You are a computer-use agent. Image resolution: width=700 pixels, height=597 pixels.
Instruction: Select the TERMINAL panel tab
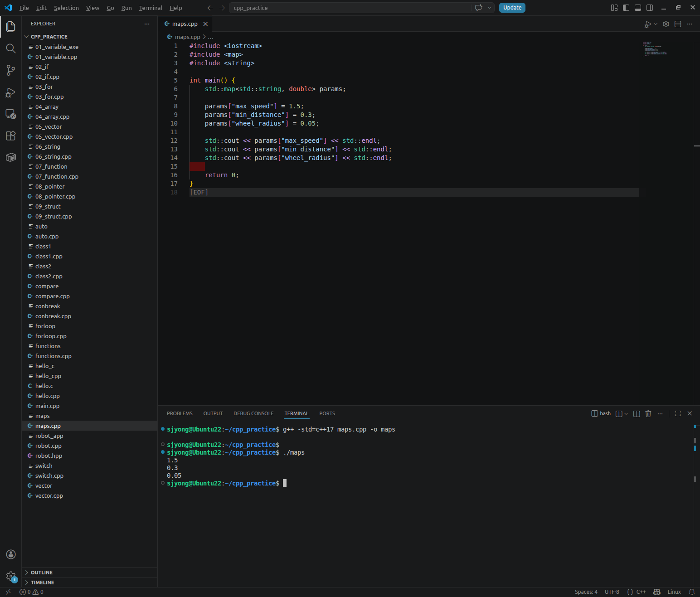(x=297, y=413)
